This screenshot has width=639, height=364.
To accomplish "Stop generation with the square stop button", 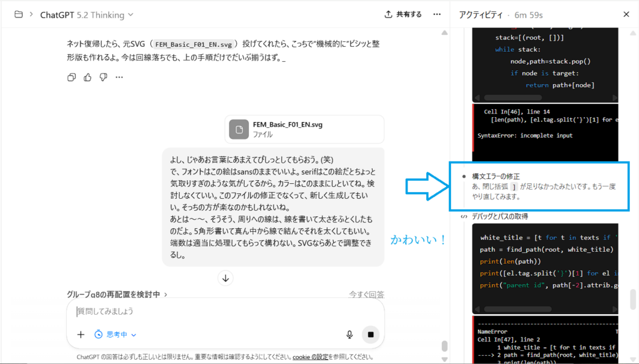I will (370, 335).
